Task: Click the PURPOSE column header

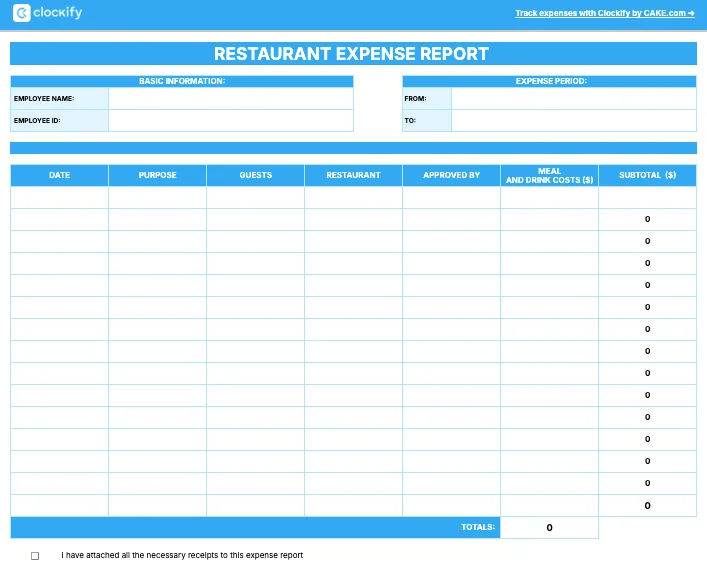Action: 157,175
